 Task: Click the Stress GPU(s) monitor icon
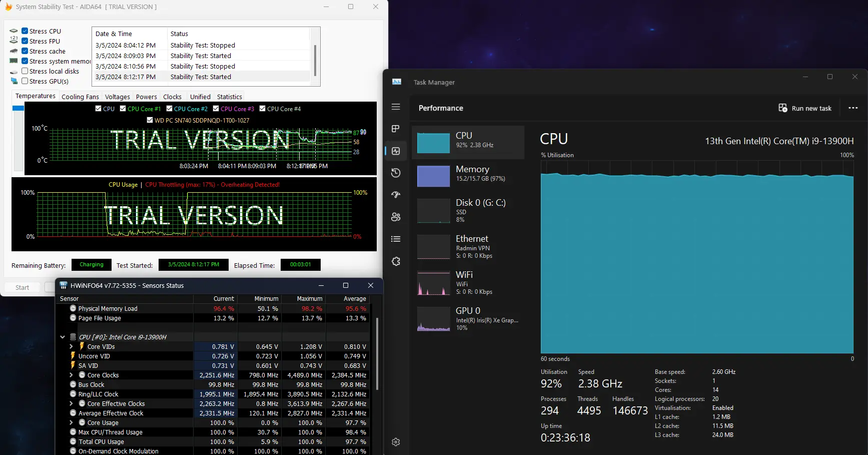[x=14, y=81]
